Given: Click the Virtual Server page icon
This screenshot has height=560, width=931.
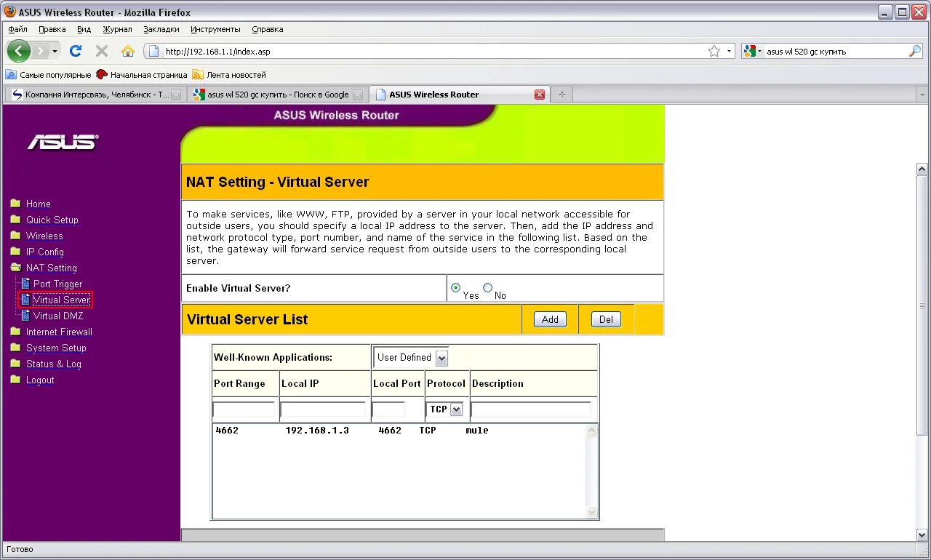Looking at the screenshot, I should pyautogui.click(x=25, y=300).
